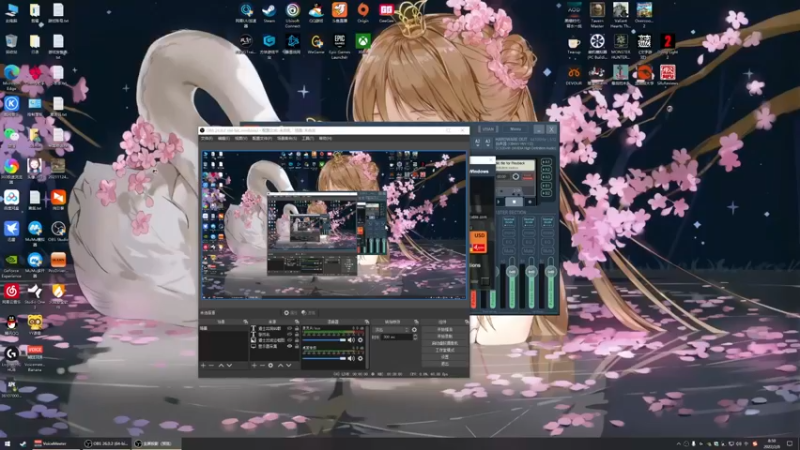
Task: Open Origin desktop icon
Action: tap(363, 13)
